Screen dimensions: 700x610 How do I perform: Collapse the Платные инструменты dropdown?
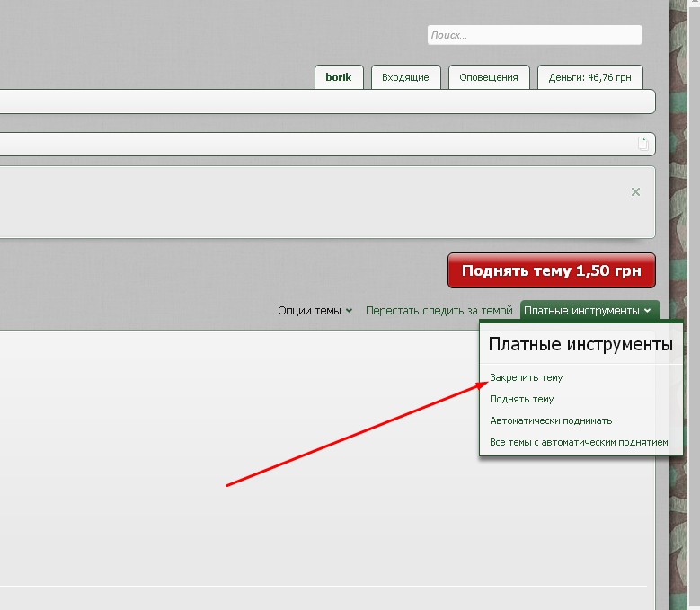pos(589,310)
